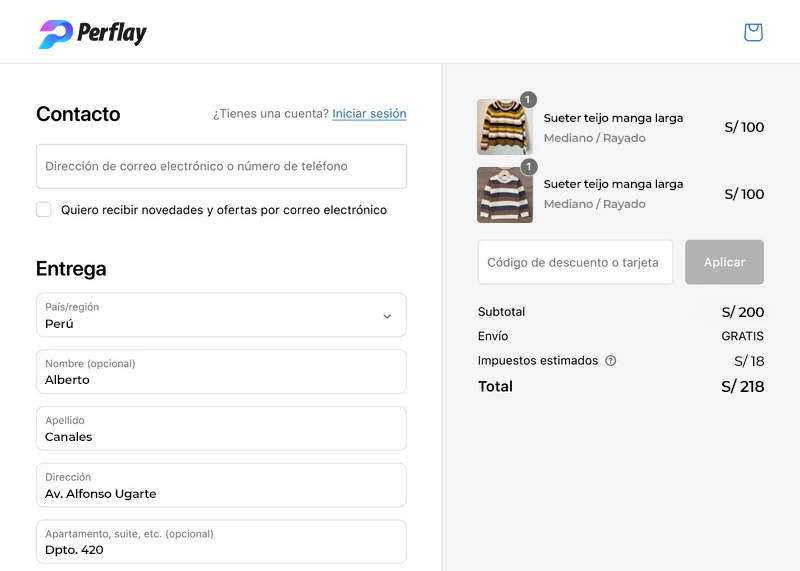Open the shopping cart icon
This screenshot has width=800, height=571.
pyautogui.click(x=753, y=32)
